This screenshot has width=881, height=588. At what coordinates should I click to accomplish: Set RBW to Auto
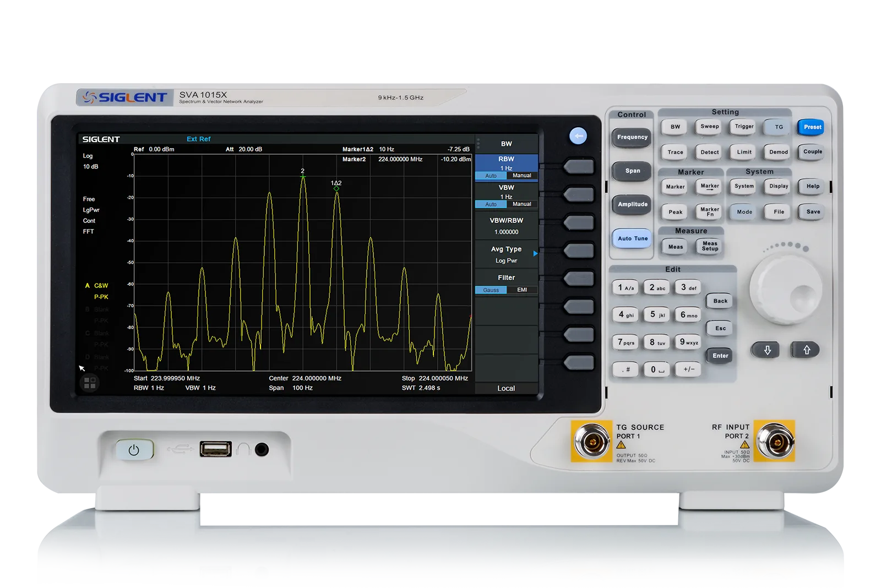coord(491,176)
